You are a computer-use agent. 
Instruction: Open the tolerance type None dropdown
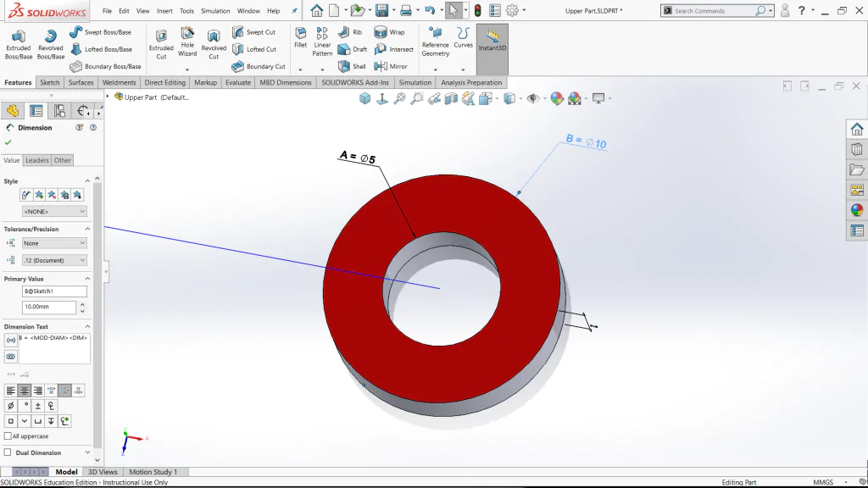(x=54, y=243)
